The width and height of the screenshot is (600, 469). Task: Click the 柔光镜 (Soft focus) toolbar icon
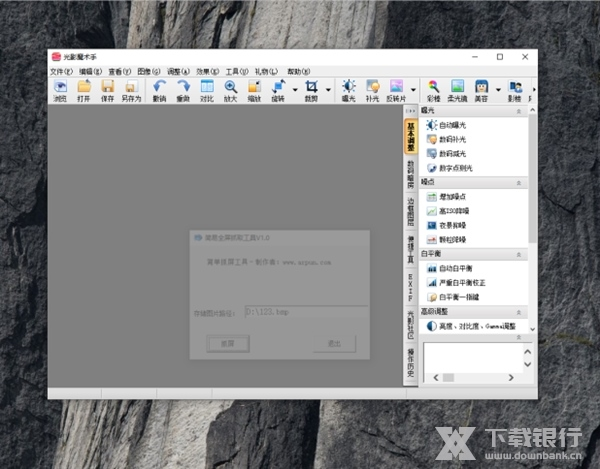coord(457,90)
